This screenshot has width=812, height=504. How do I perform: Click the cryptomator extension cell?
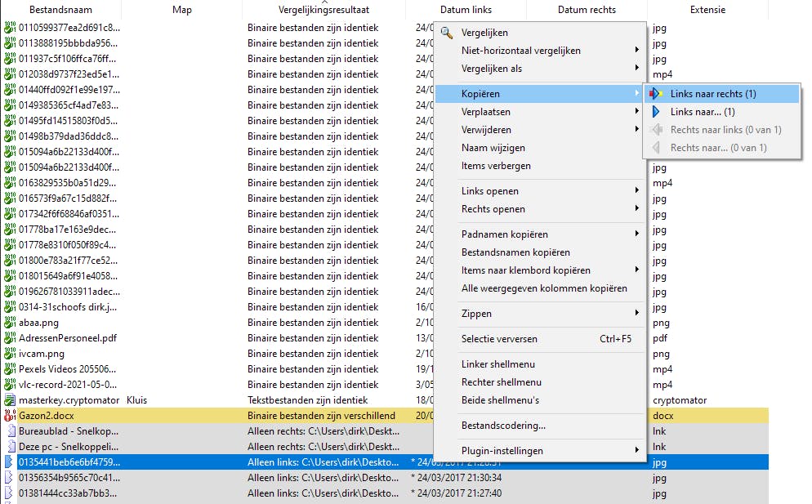click(680, 400)
